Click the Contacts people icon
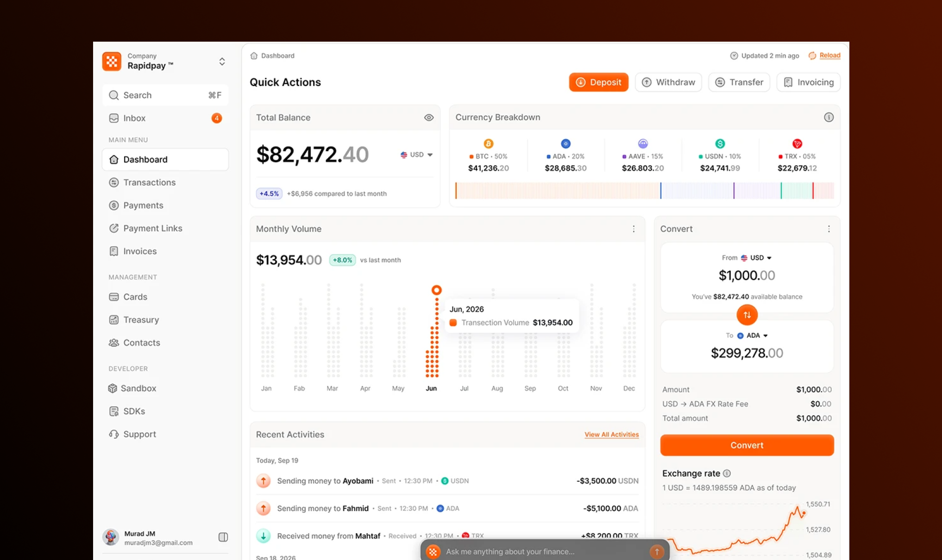Screen dimensions: 942x560 [113, 342]
